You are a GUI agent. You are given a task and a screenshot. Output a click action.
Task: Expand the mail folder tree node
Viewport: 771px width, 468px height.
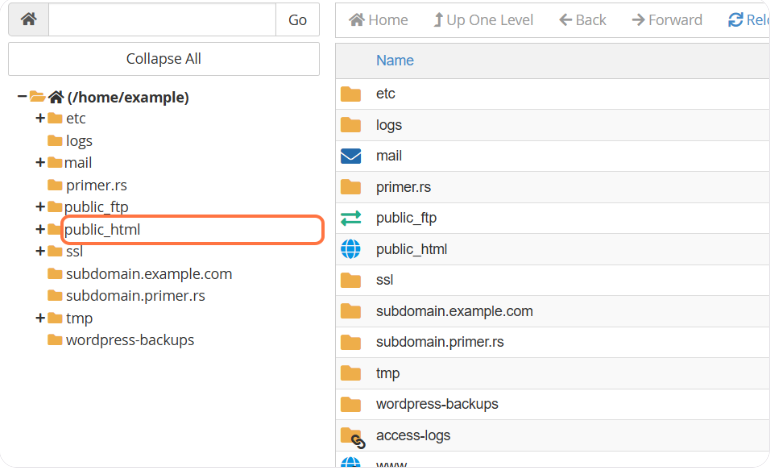pos(40,162)
